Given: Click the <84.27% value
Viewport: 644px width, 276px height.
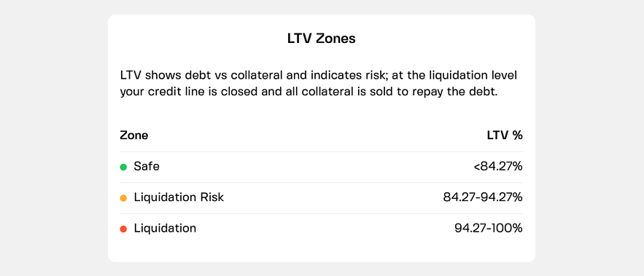Looking at the screenshot, I should click(x=498, y=167).
